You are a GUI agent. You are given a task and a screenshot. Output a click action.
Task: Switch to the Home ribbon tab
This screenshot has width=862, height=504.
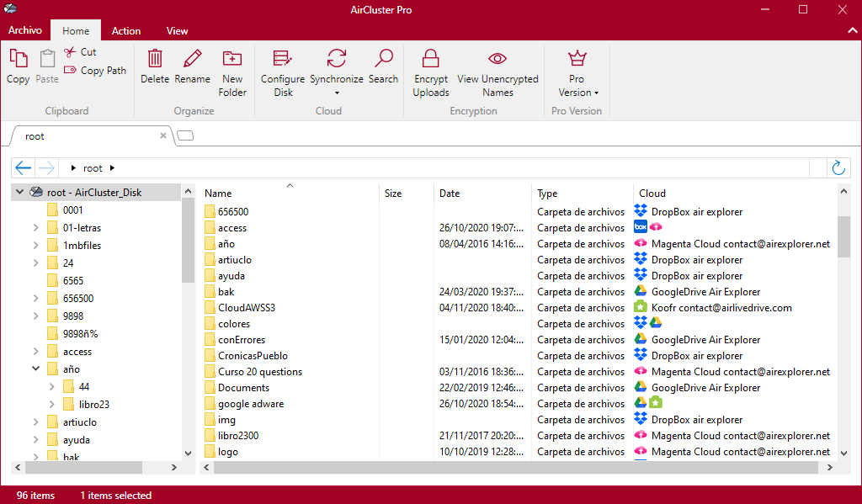pos(75,31)
